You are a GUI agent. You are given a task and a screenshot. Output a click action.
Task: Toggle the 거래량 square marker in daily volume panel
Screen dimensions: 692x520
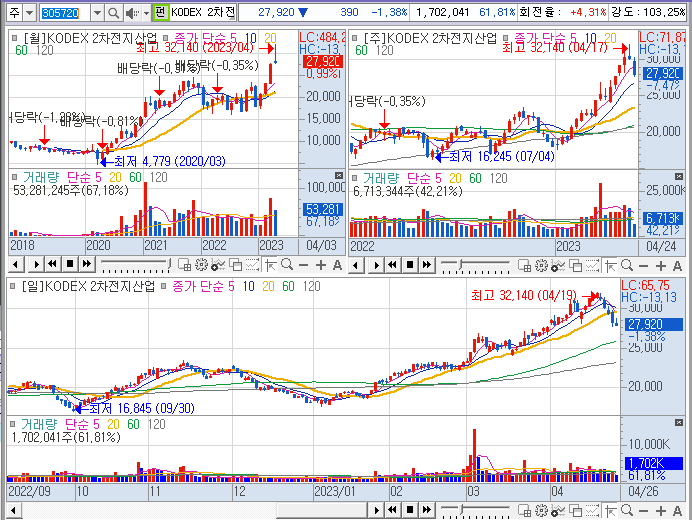coord(13,424)
